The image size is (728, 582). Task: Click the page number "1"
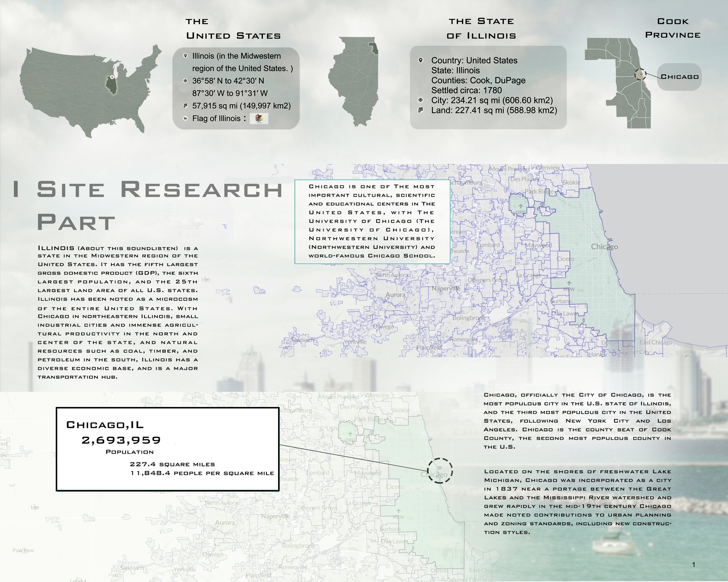click(693, 565)
